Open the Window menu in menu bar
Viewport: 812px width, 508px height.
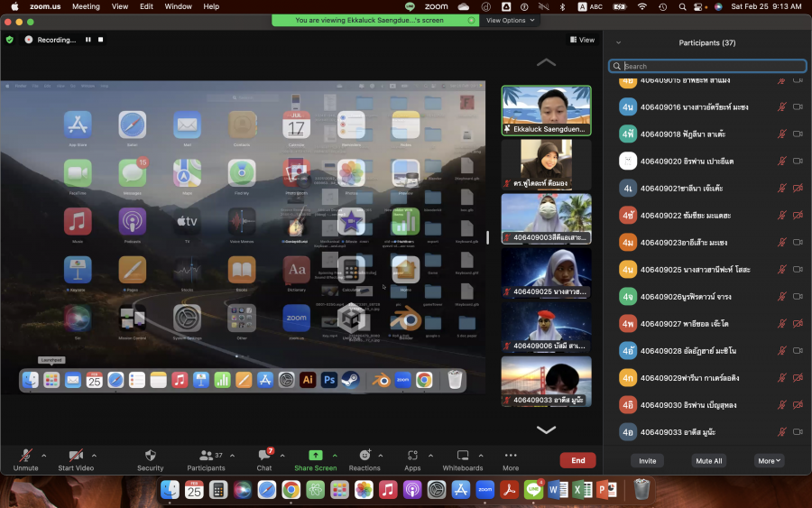tap(178, 6)
